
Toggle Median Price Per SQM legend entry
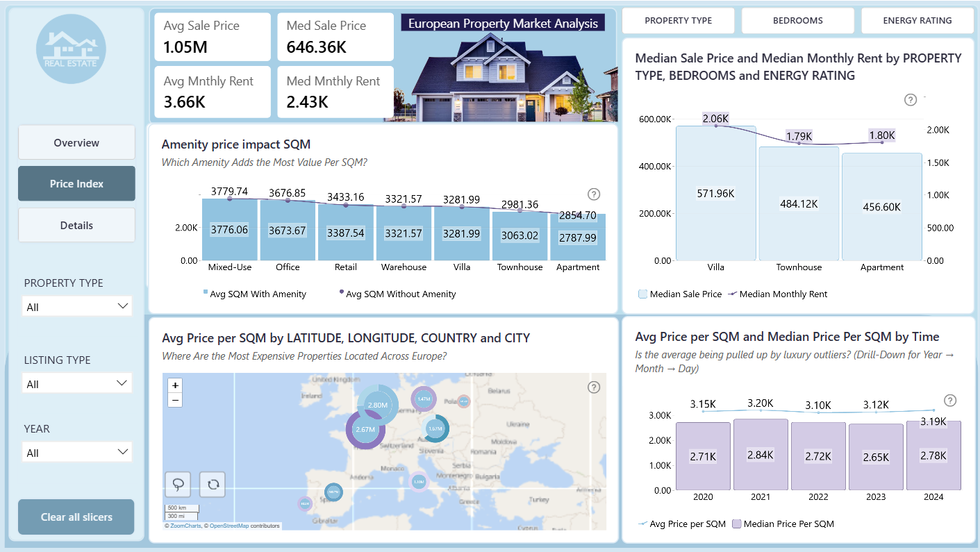coord(783,524)
